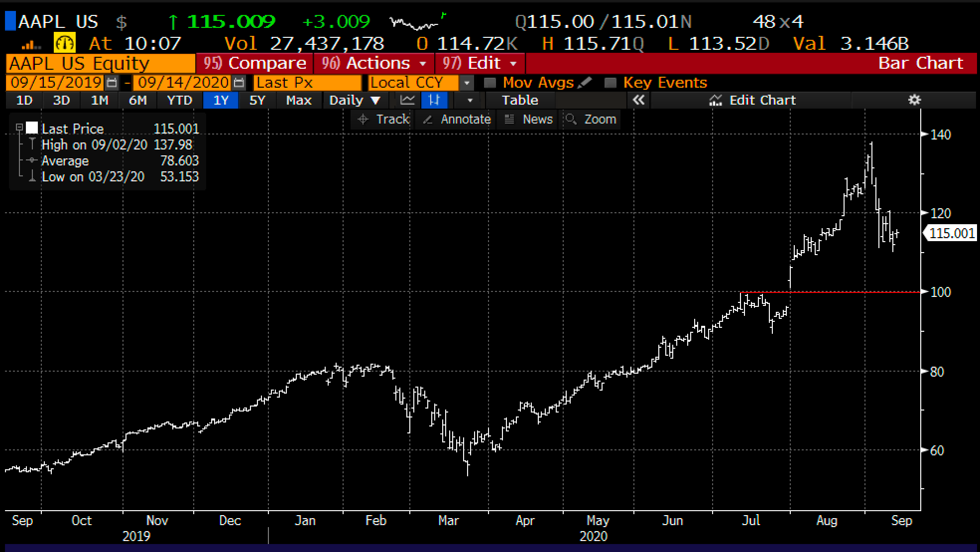The height and width of the screenshot is (552, 980).
Task: Click the small volume bars icon in header
Action: pyautogui.click(x=32, y=45)
